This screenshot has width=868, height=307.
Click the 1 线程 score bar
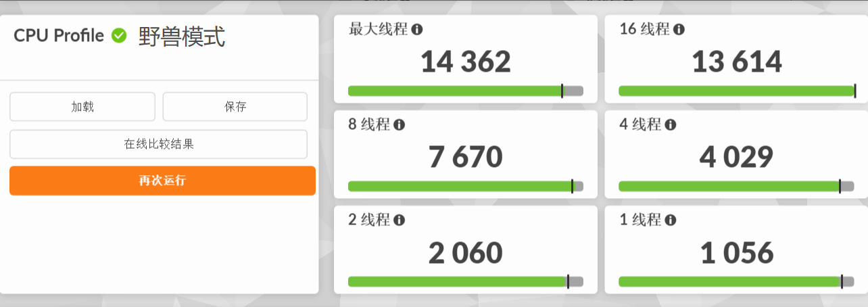click(736, 282)
